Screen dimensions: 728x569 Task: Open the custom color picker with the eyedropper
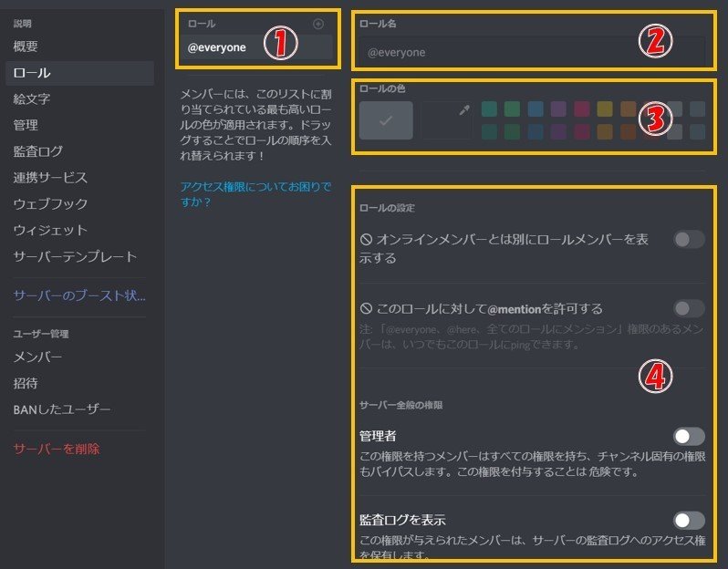(447, 120)
